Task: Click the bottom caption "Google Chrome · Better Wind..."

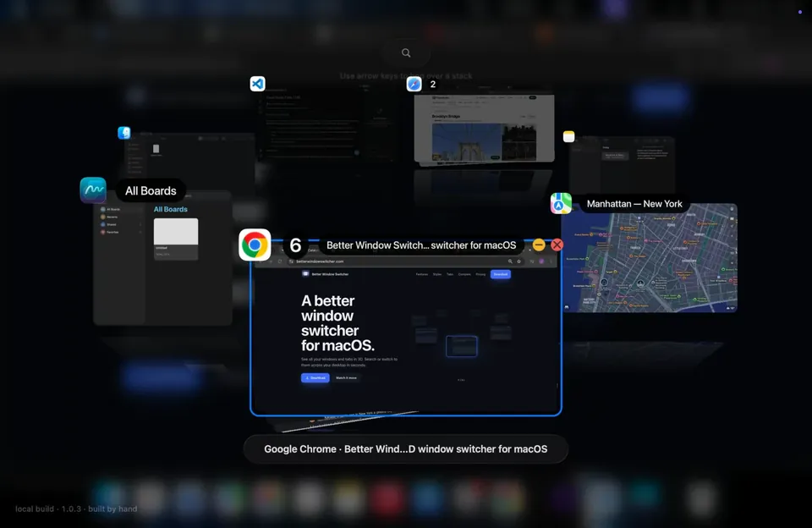Action: 405,448
